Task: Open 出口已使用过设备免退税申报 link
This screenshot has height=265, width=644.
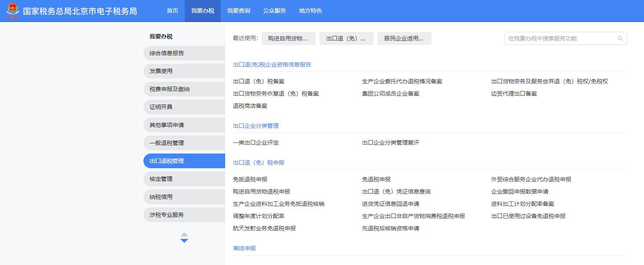Action: coord(528,216)
